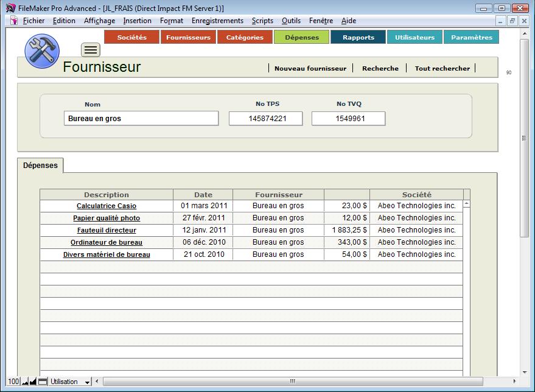Open the Divers matériel de bureau link
535x392 pixels.
coord(107,254)
